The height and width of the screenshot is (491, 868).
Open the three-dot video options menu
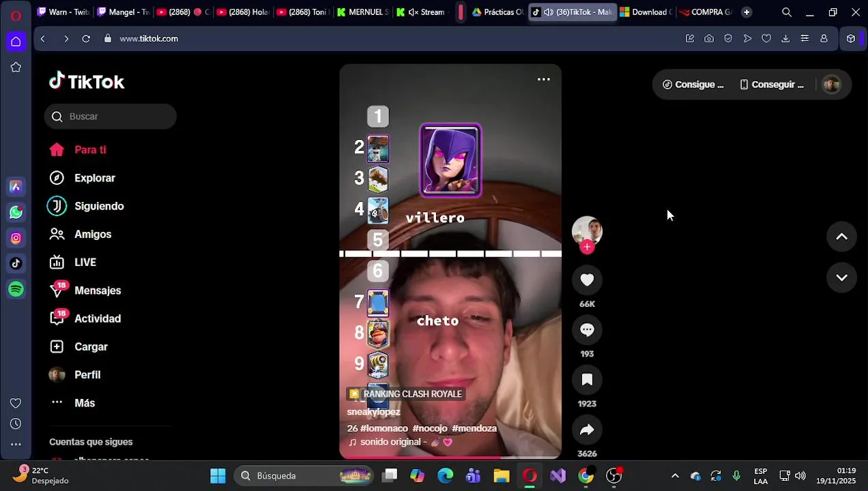pyautogui.click(x=543, y=79)
